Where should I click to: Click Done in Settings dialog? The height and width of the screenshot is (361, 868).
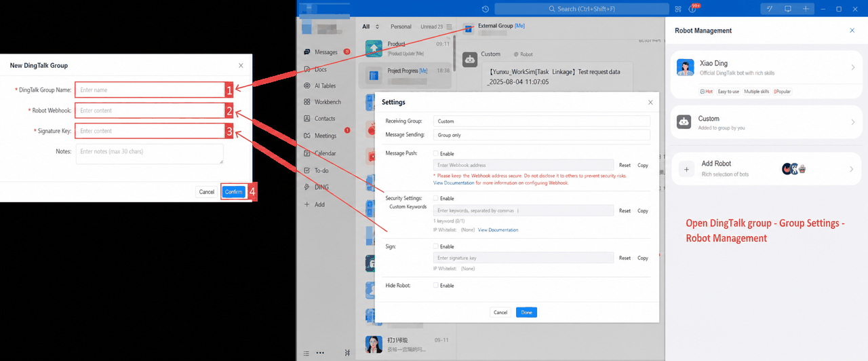pyautogui.click(x=526, y=313)
